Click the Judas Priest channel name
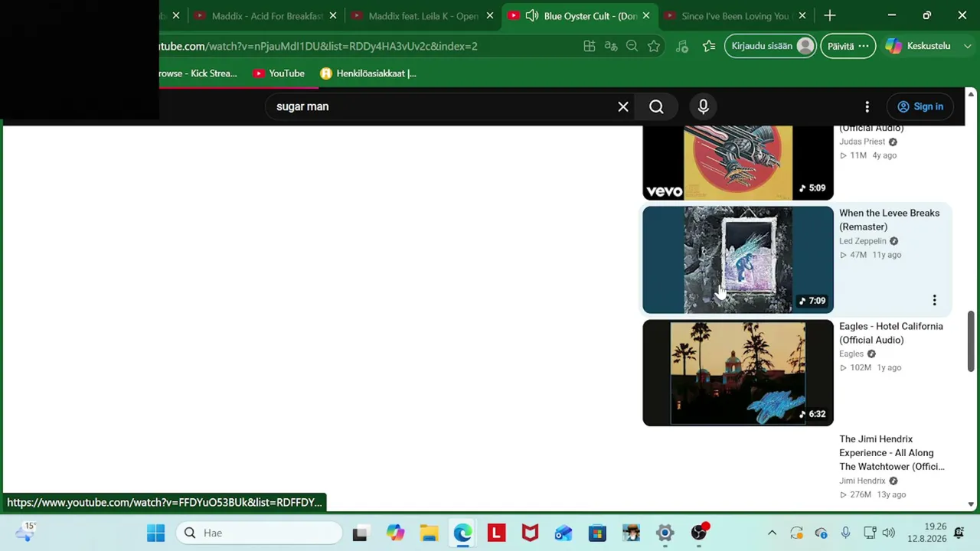 (x=862, y=142)
